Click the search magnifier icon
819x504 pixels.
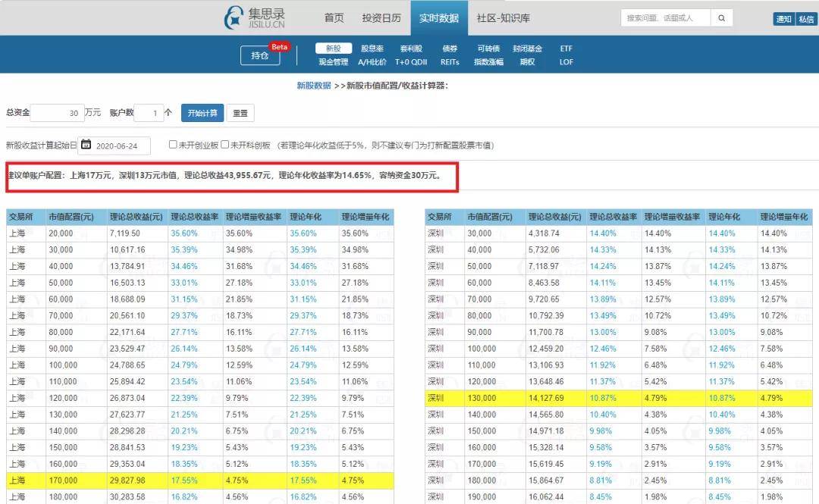click(x=722, y=18)
